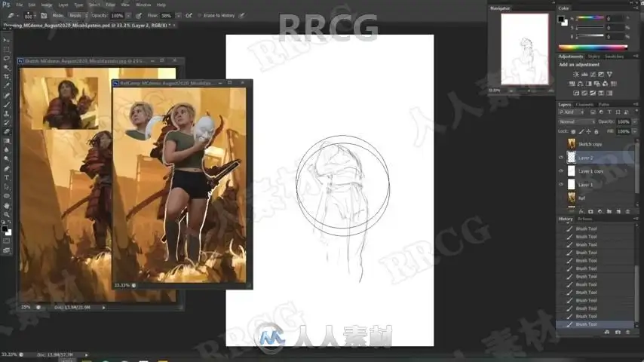Open the layer Opacity dropdown arrow
644x362 pixels.
point(634,121)
